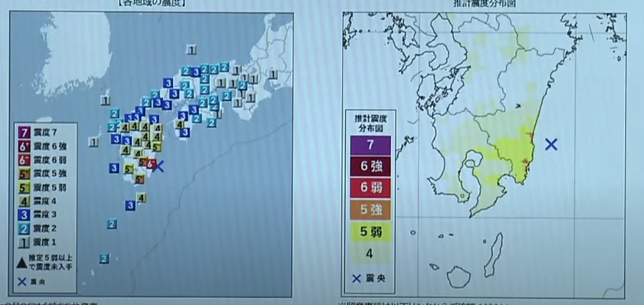Click the epicenter X on the right map
This screenshot has height=305, width=644.
tap(551, 144)
